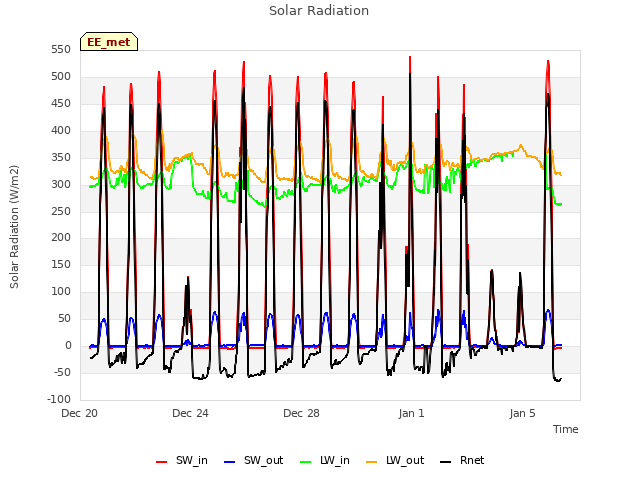Click the Dec 20 x-axis tick label
The width and height of the screenshot is (640, 480).
click(x=80, y=413)
